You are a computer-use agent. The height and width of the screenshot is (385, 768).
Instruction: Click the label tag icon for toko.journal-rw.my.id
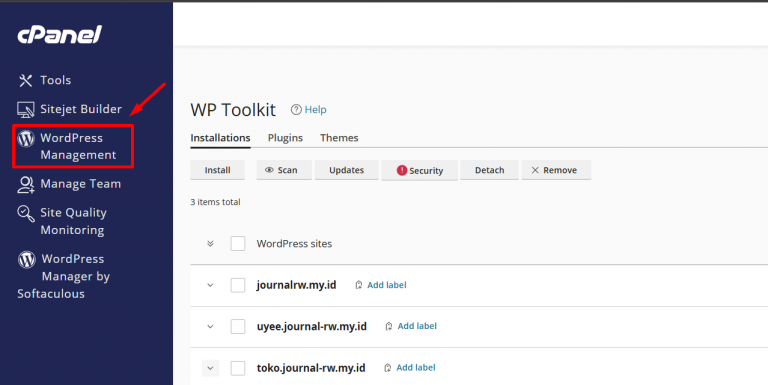(x=387, y=368)
